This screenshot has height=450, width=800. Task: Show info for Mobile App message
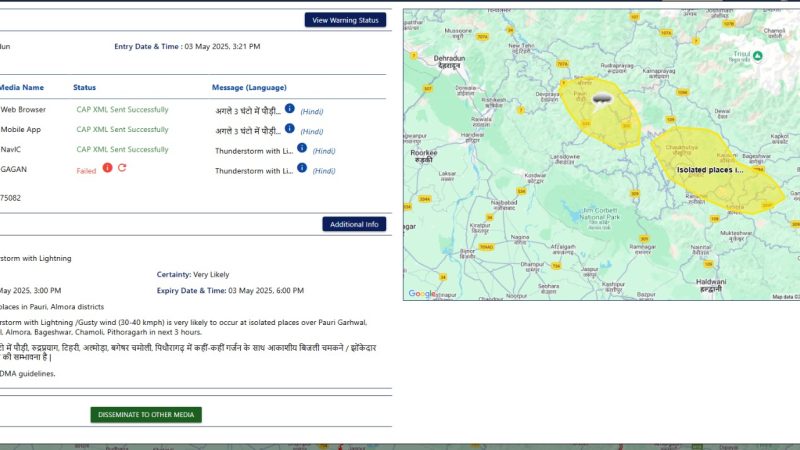(x=289, y=128)
